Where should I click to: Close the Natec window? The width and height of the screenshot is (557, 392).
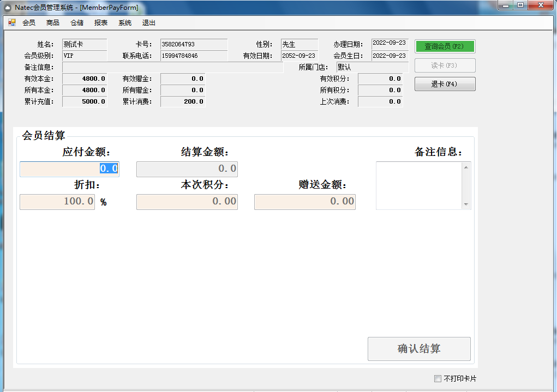pos(541,5)
